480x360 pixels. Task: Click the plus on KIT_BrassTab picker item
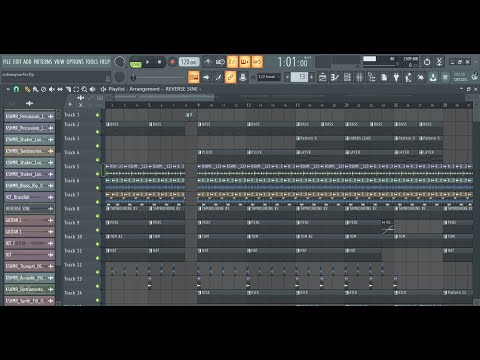51,197
